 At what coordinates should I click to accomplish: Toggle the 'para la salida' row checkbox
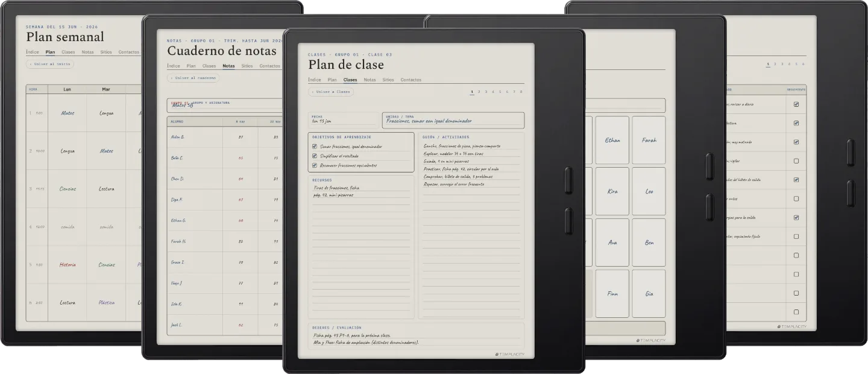[796, 218]
